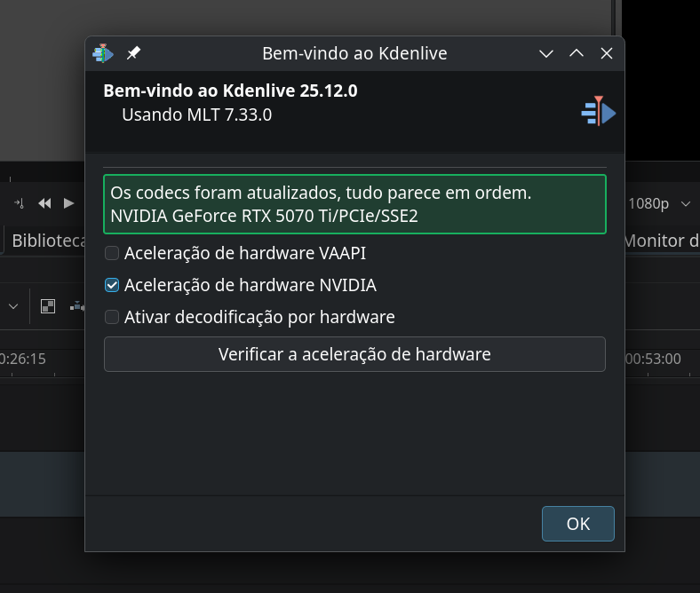Image resolution: width=700 pixels, height=593 pixels.
Task: Enable 'Ativar decodificação por hardware' checkbox
Action: pos(112,317)
